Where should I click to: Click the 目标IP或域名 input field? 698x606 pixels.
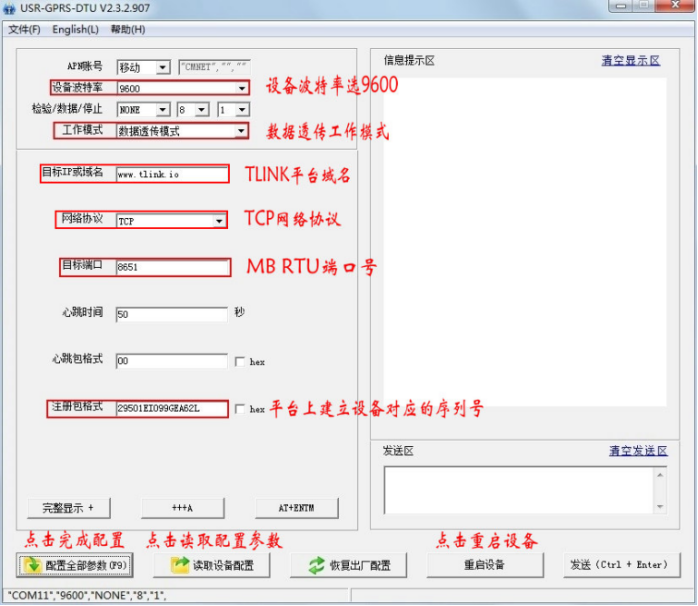click(171, 174)
